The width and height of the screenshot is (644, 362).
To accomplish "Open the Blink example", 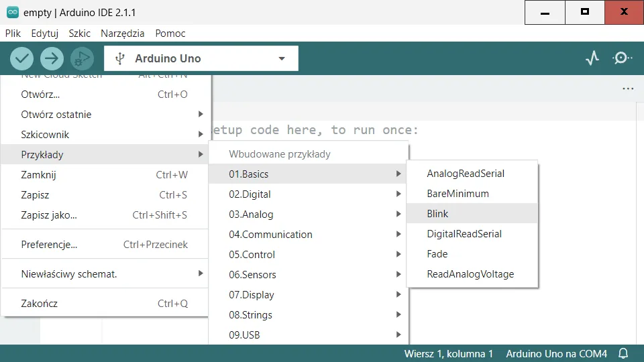I will click(x=472, y=214).
